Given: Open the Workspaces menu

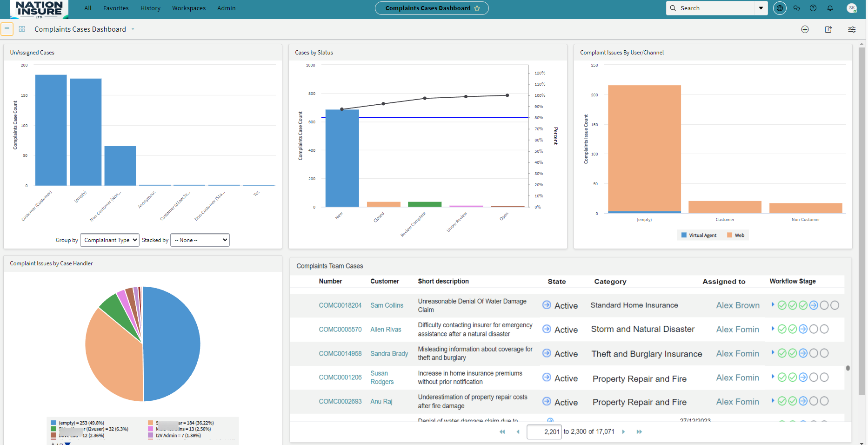Looking at the screenshot, I should 189,8.
